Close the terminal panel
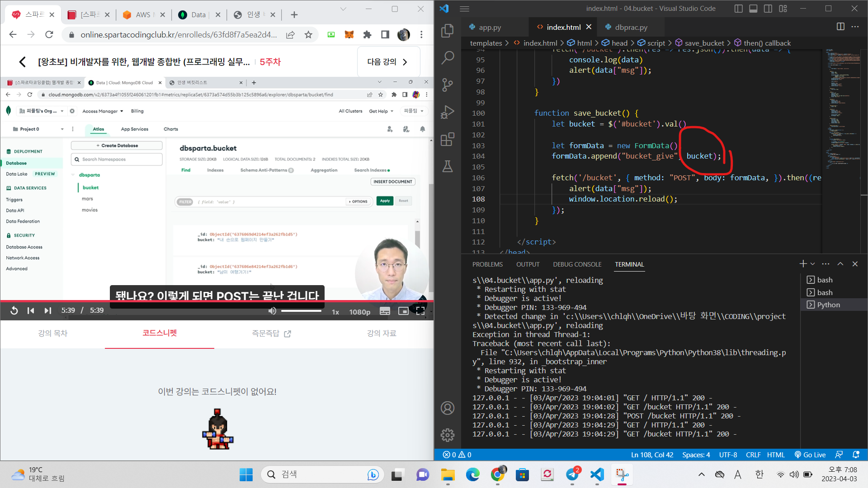 pos(855,264)
